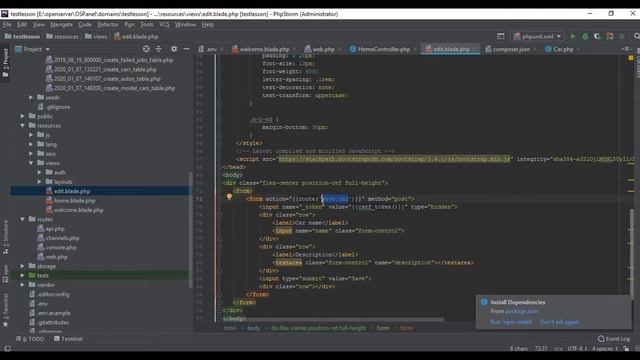Screen dimensions: 640x360
Task: Open the Refactor menu
Action: pyautogui.click(x=108, y=24)
